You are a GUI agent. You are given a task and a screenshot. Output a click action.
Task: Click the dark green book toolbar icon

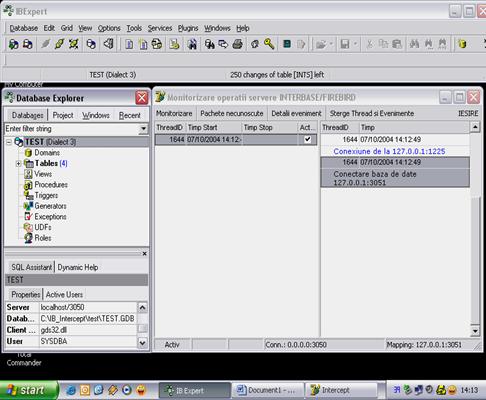(287, 44)
